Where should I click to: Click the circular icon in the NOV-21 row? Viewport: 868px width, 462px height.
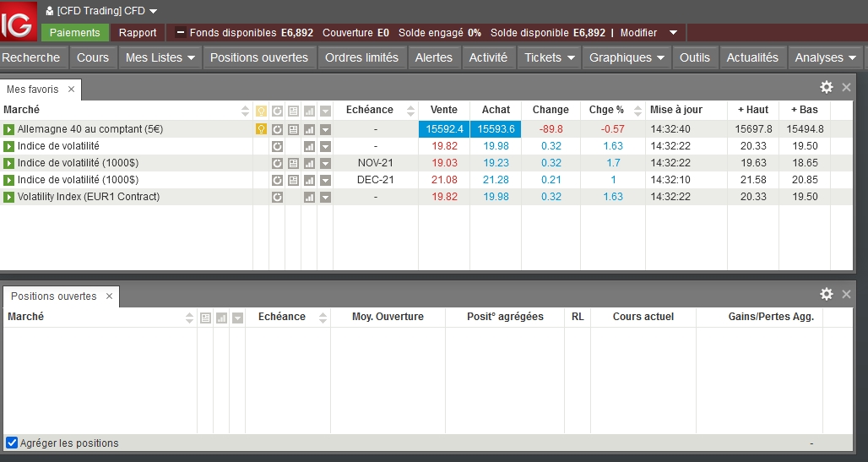277,163
